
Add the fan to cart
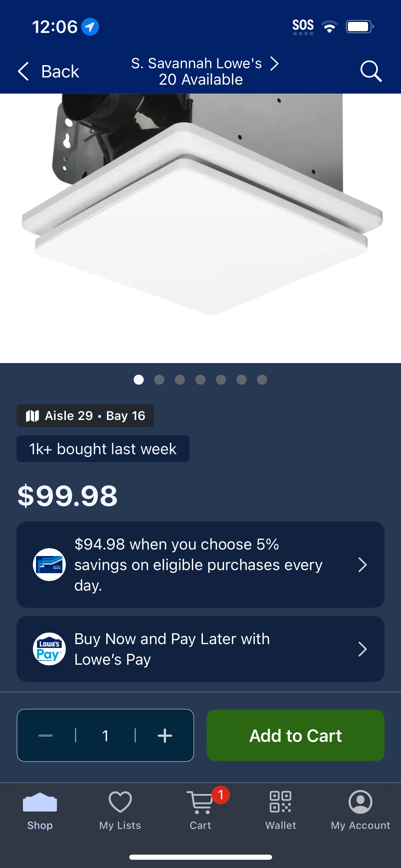[295, 735]
